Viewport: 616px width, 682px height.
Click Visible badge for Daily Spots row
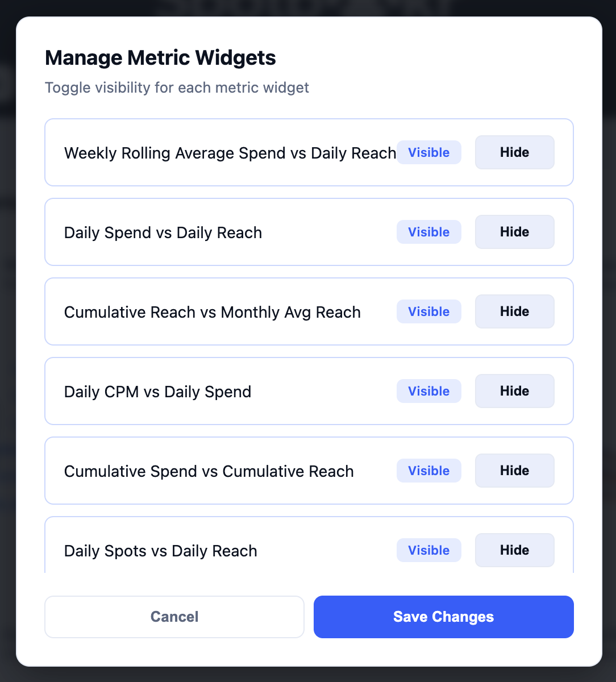pos(428,550)
